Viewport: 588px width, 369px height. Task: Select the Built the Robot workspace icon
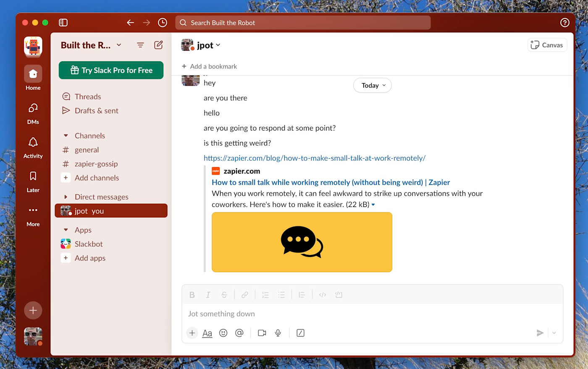pos(33,46)
